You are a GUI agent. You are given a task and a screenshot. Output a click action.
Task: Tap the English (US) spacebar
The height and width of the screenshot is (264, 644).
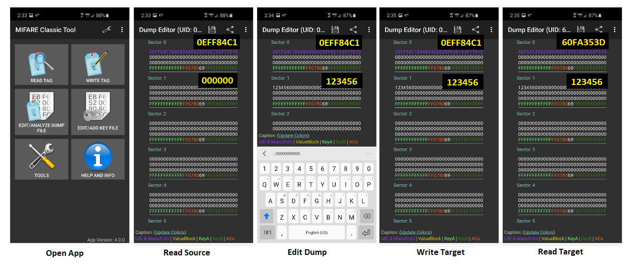coord(316,232)
